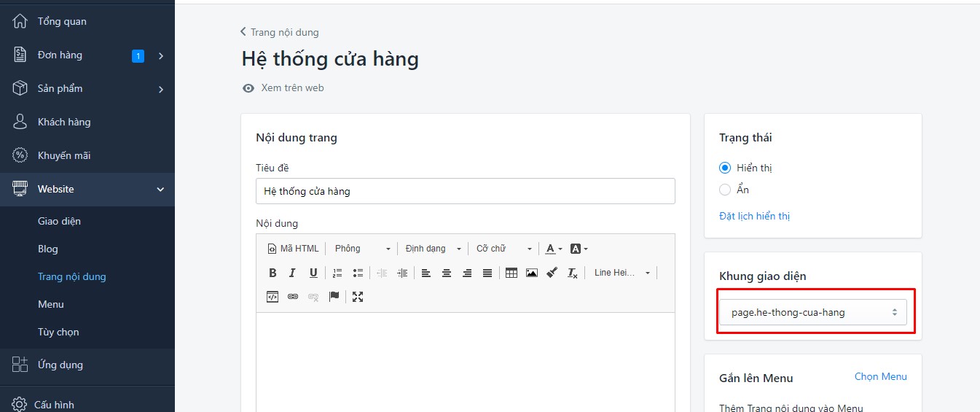
Task: Open the Định dạng format dropdown
Action: 434,249
